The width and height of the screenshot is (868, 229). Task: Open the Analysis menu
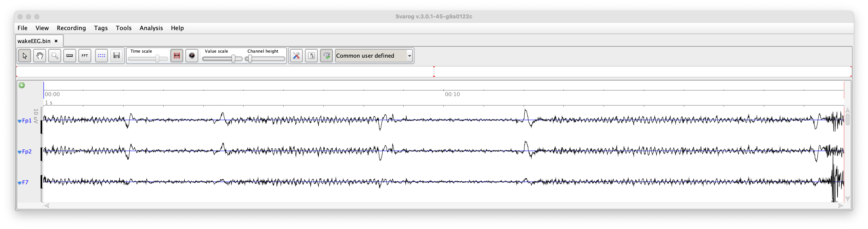[x=151, y=28]
